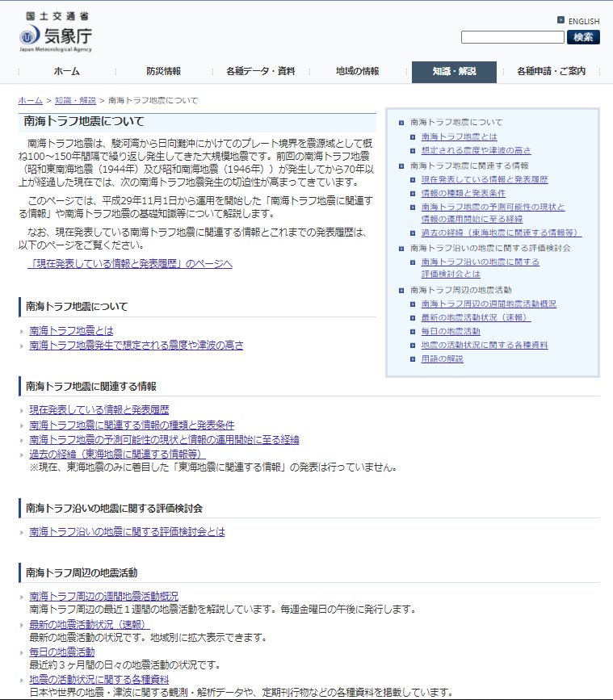The height and width of the screenshot is (700, 613).
Task: Open the 防災情報 navigation tab
Action: [x=164, y=71]
